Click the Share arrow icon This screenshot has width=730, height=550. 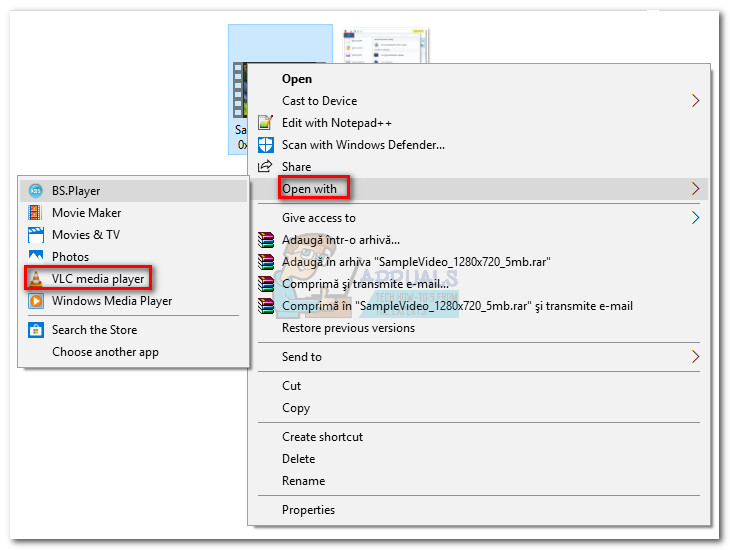click(265, 166)
